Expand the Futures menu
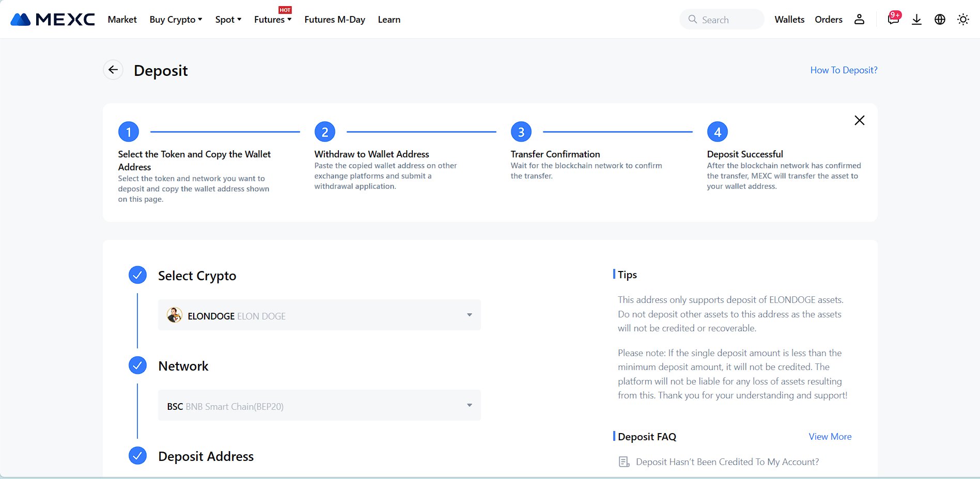Viewport: 980px width, 479px height. pos(273,20)
